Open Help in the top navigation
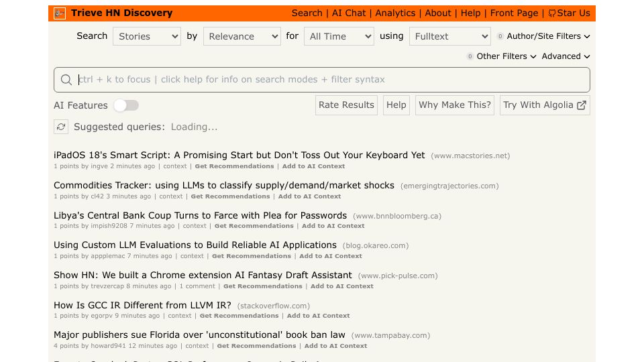 (x=470, y=13)
